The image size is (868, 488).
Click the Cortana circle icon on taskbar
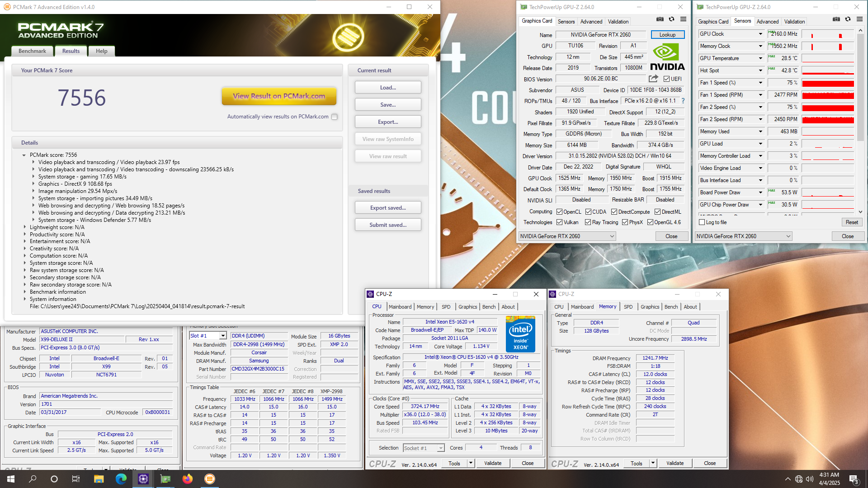(54, 479)
